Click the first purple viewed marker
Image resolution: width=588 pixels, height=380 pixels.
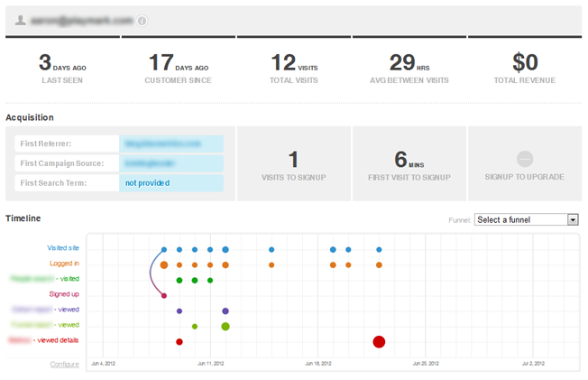pyautogui.click(x=179, y=310)
